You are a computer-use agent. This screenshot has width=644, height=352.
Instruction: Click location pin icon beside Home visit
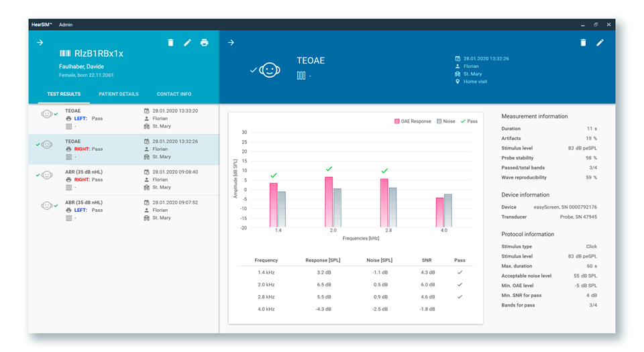(458, 82)
